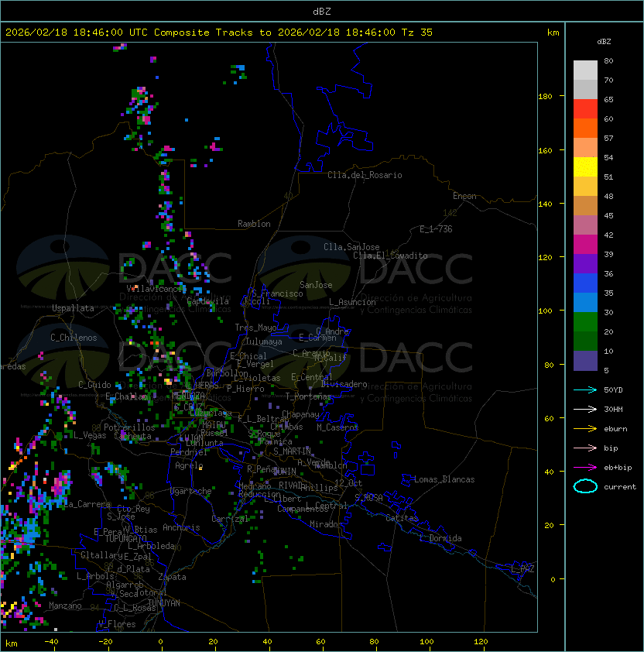Click the Ramblon label near 140 km
Viewport: 644px width, 652px height.
coord(254,224)
